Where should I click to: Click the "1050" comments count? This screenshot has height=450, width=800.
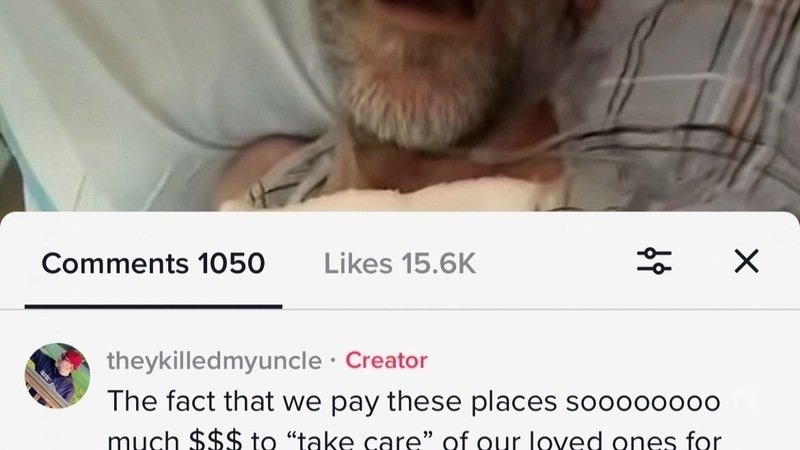point(232,264)
